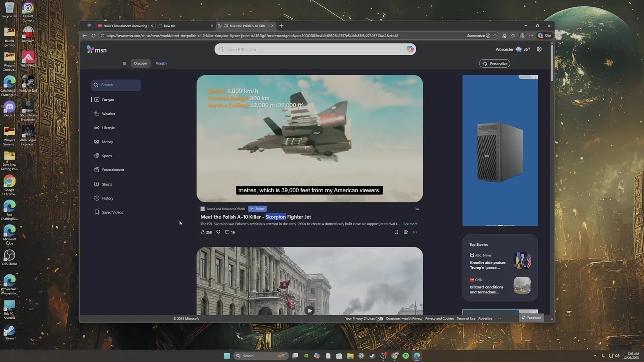644x362 pixels.
Task: Open Recycle Bin desktop icon
Action: [9, 10]
